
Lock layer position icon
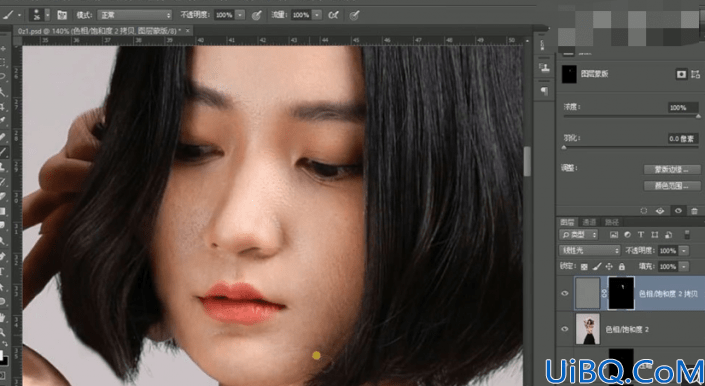pos(610,266)
